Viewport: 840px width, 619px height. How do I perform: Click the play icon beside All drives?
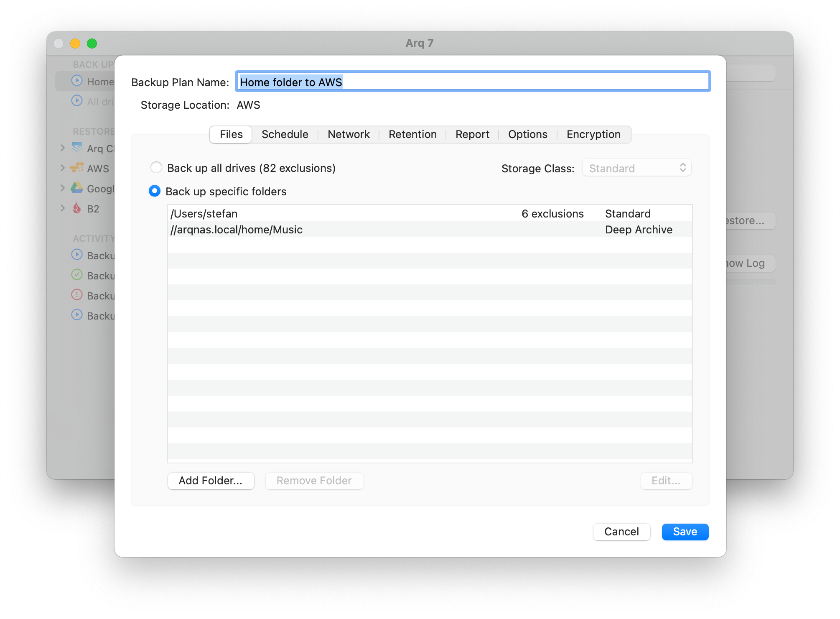point(76,101)
